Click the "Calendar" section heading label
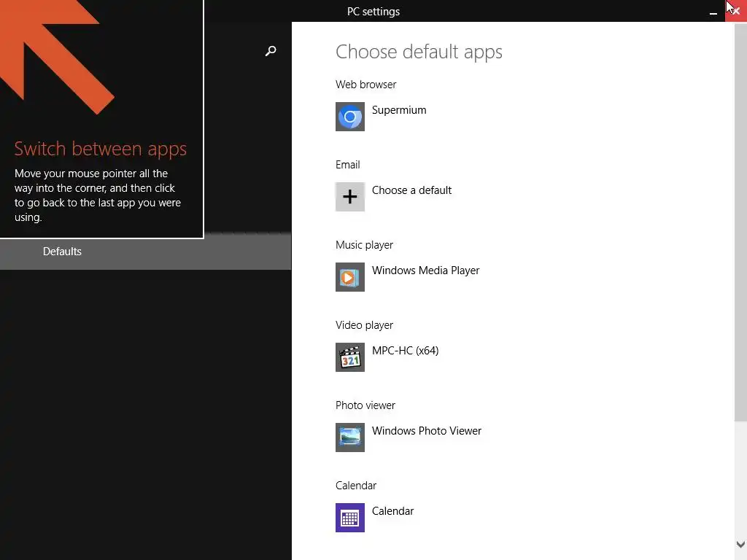This screenshot has height=560, width=747. 355,486
